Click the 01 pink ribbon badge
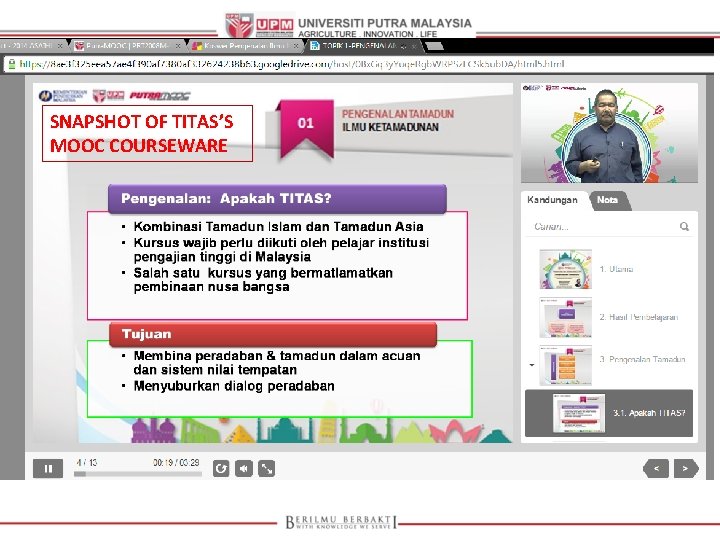720x540 pixels. click(305, 129)
